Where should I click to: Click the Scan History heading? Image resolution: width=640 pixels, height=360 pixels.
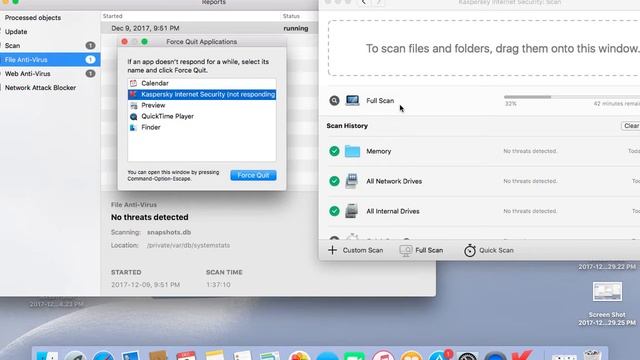tap(347, 126)
